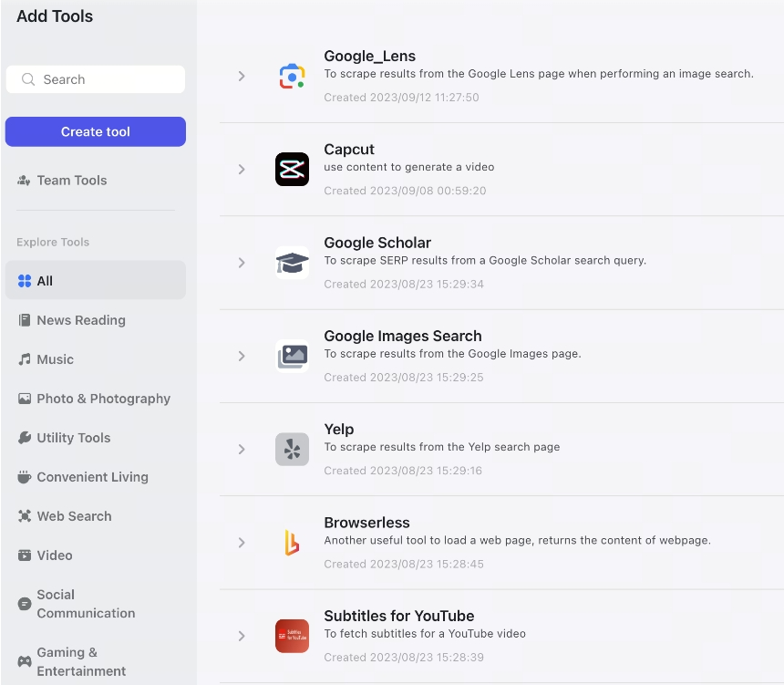Open Team Tools link

(72, 181)
